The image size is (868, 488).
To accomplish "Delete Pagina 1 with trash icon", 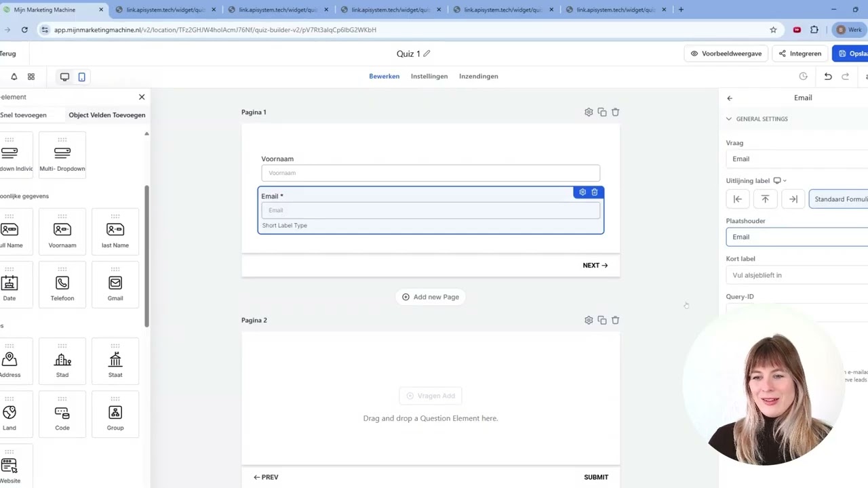I will click(x=616, y=112).
